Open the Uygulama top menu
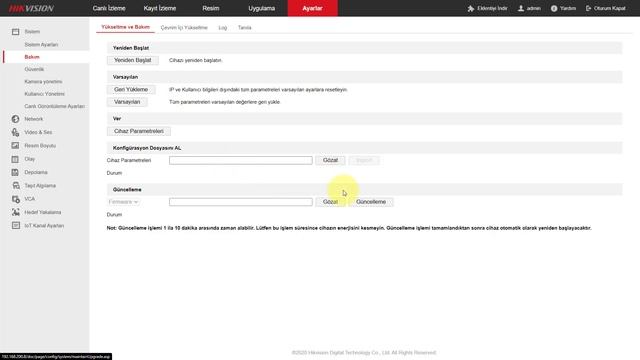 262,8
